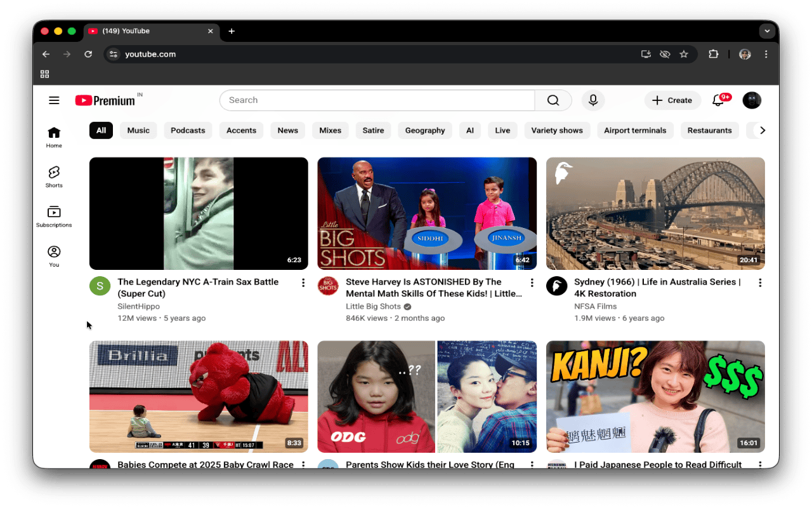Select the Satire filter chip
812x508 pixels.
374,131
